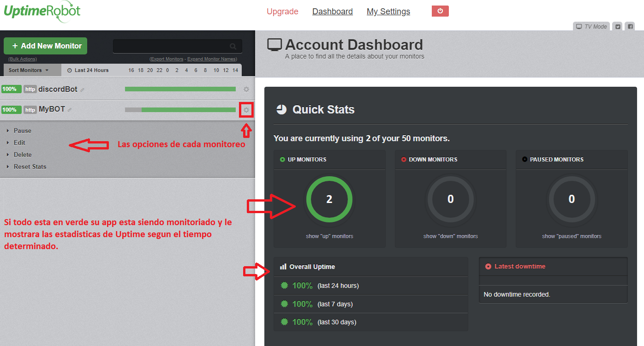Click the red Down Monitors dot icon

pyautogui.click(x=404, y=160)
